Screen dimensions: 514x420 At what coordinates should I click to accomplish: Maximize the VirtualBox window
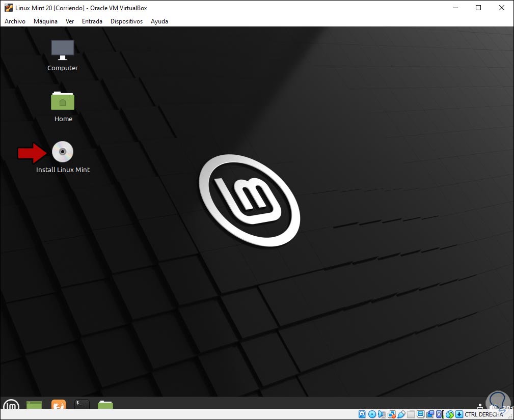click(x=478, y=8)
